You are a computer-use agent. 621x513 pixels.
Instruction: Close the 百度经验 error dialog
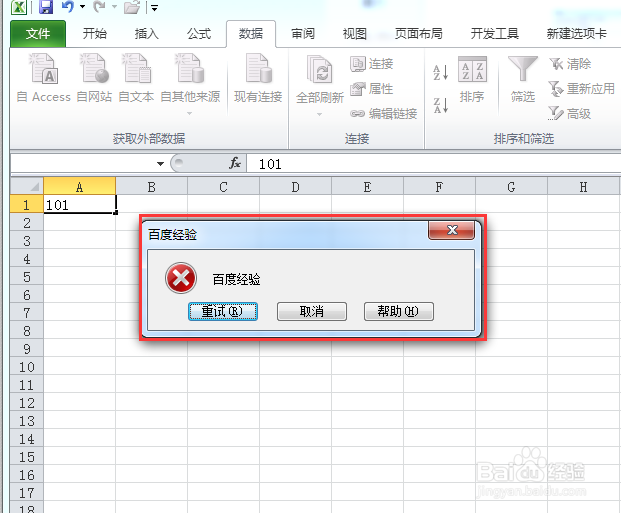tap(451, 230)
